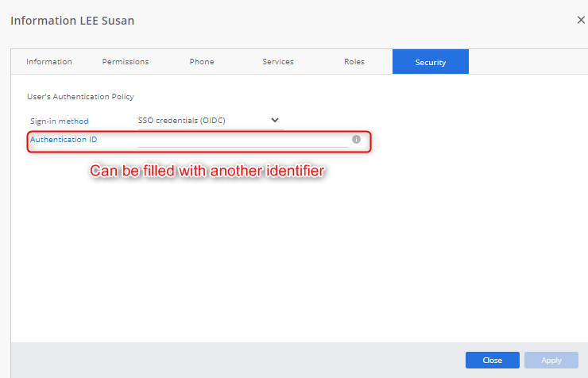The width and height of the screenshot is (588, 378).
Task: Click the red annotation text about another identifier
Action: coord(207,172)
